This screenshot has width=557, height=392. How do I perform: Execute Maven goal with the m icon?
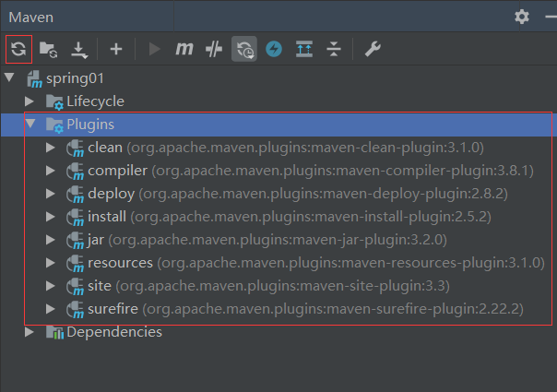tap(184, 49)
